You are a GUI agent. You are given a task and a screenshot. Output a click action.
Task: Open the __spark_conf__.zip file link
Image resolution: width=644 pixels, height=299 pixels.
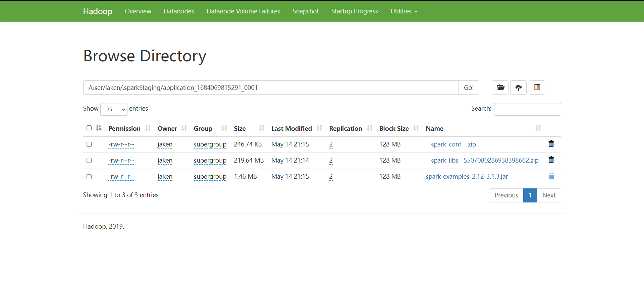[451, 144]
